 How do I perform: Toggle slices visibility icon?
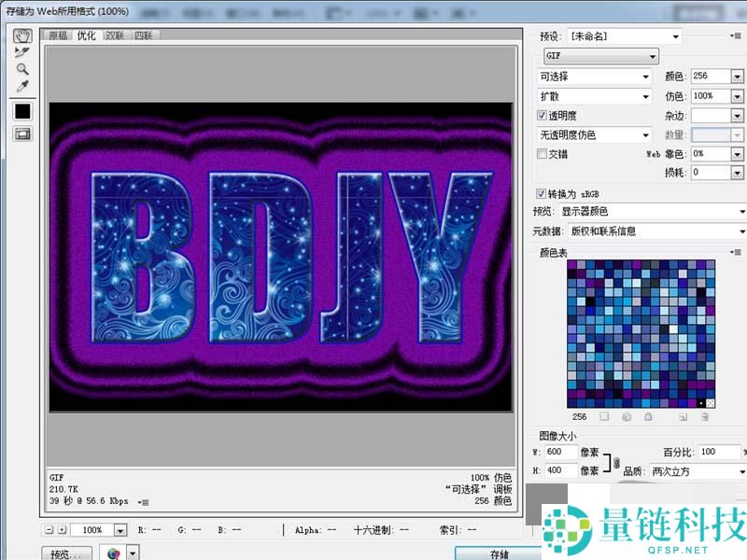(x=22, y=133)
